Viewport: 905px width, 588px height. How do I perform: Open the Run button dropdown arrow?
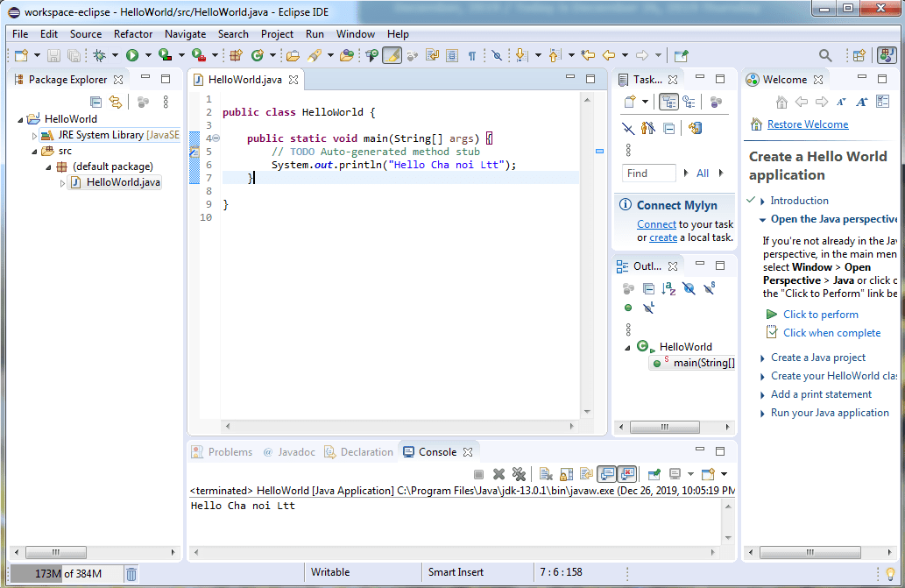[148, 55]
